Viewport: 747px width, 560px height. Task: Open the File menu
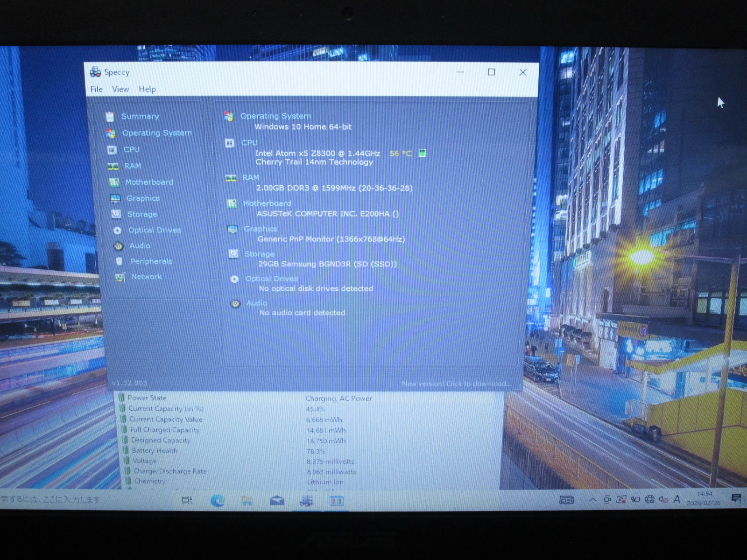[97, 89]
